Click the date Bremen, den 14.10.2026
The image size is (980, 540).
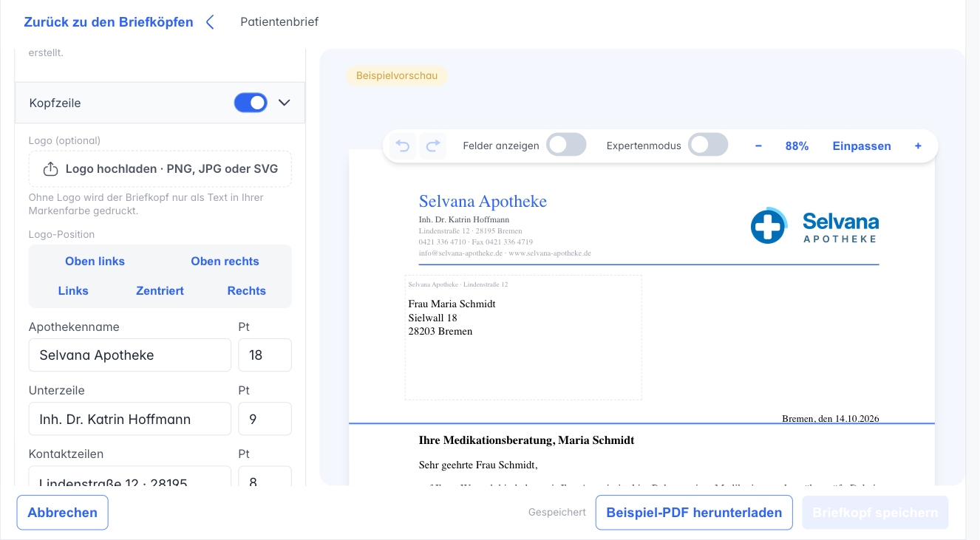click(x=830, y=419)
